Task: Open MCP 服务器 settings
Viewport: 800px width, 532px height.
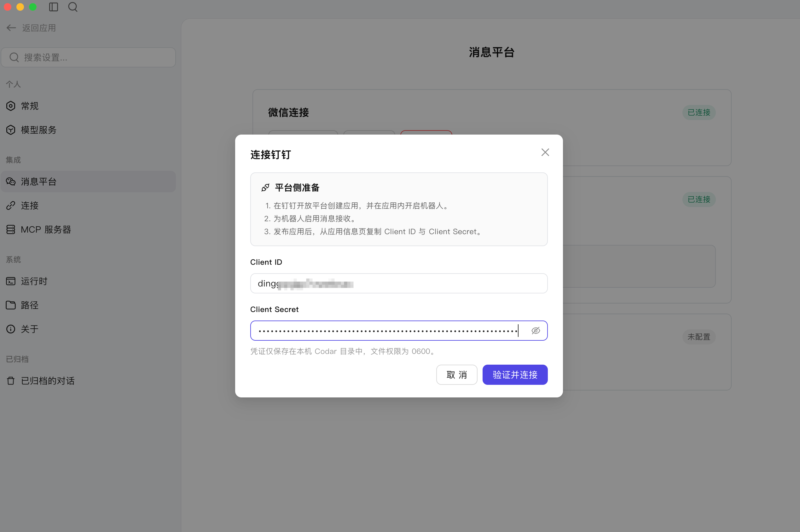Action: pyautogui.click(x=88, y=229)
